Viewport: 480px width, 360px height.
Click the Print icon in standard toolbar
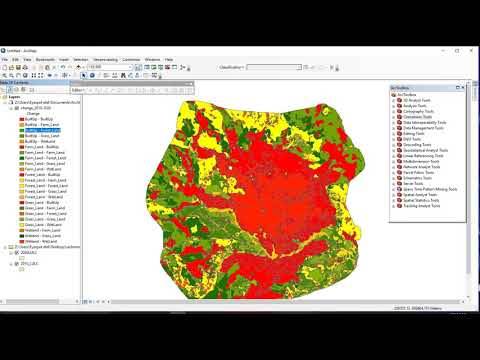pyautogui.click(x=25, y=67)
